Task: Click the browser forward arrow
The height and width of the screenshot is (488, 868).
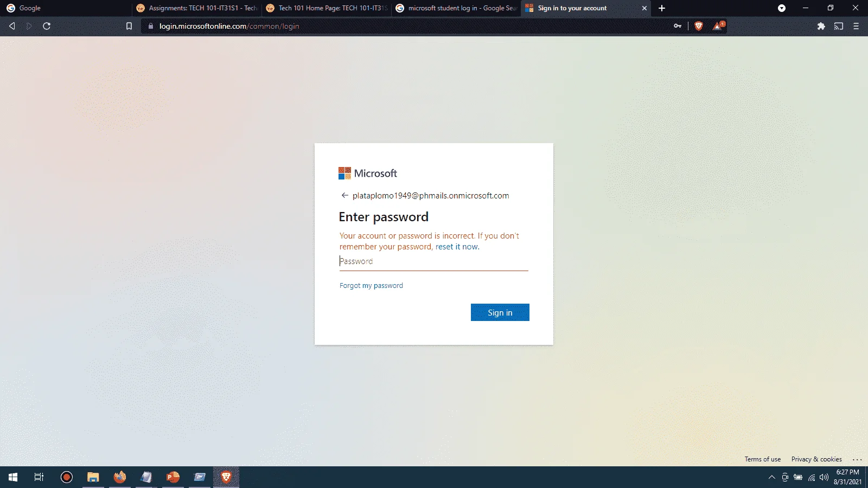Action: tap(29, 26)
